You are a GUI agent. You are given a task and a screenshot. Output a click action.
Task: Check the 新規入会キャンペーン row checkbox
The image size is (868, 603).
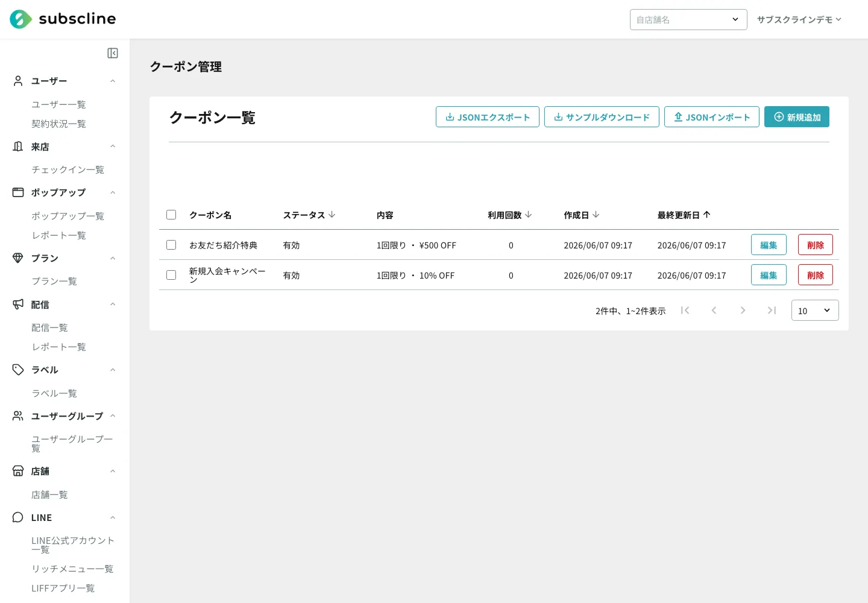(171, 275)
